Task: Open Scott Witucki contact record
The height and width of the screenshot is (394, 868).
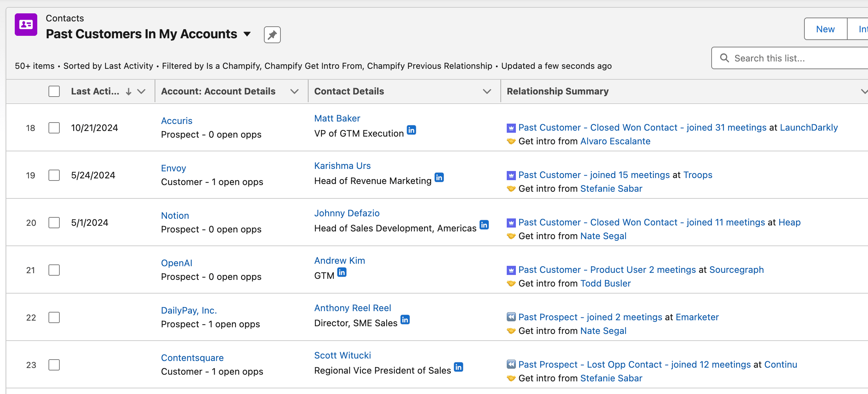Action: pos(343,355)
